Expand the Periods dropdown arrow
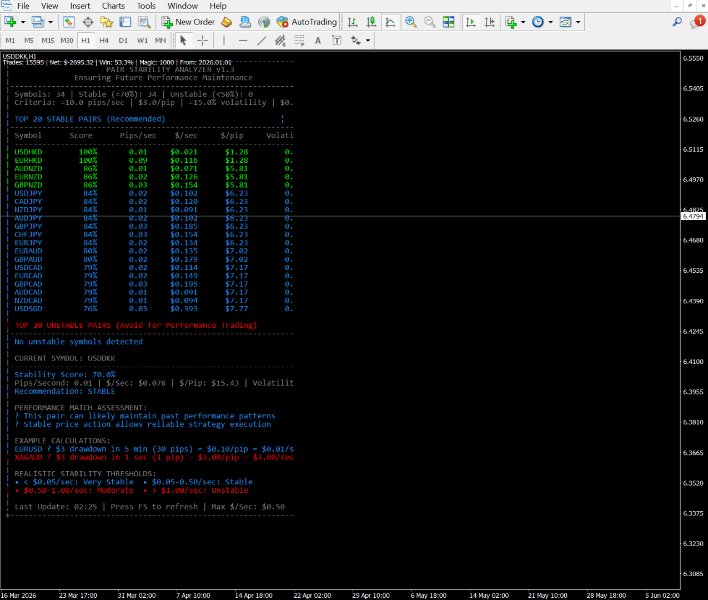The width and height of the screenshot is (708, 600). [x=550, y=22]
